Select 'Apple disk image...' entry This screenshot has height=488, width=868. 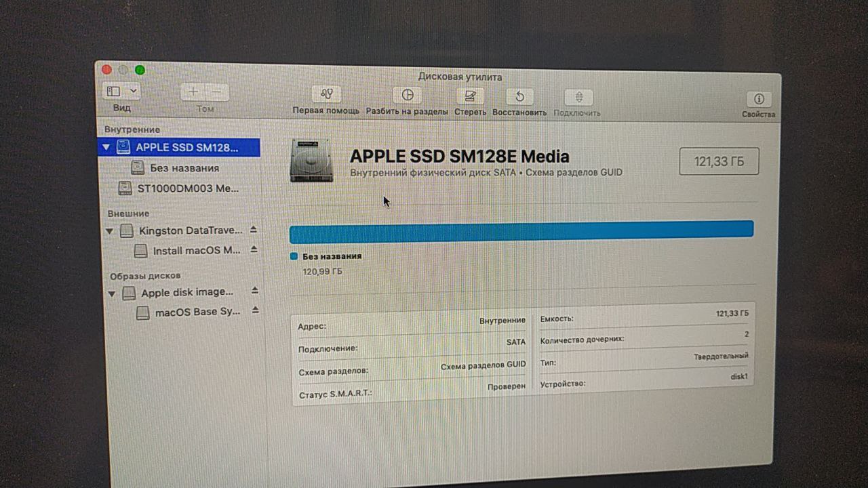(x=187, y=292)
